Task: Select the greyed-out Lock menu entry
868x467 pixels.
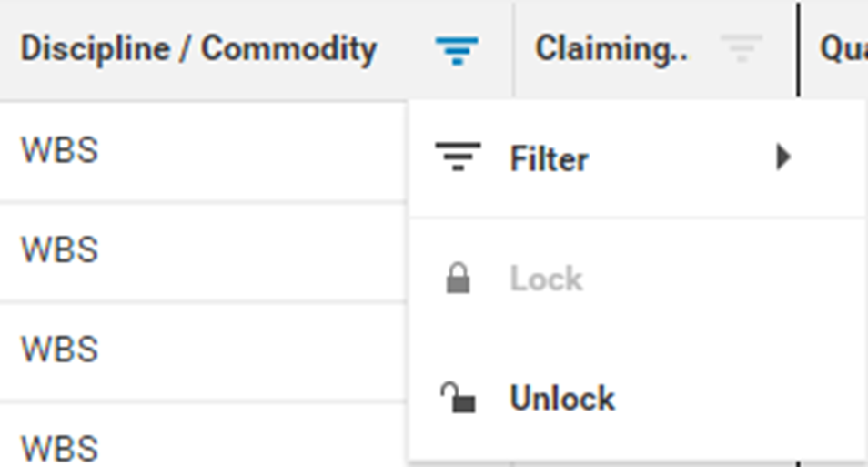Action: [546, 279]
